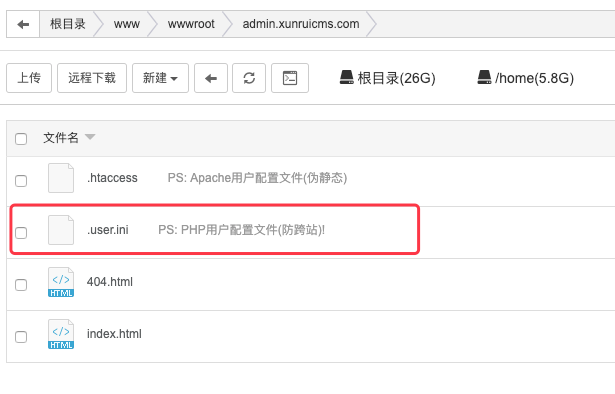Click the index.html HTML file icon
Viewport: 615px width, 394px height.
(61, 334)
